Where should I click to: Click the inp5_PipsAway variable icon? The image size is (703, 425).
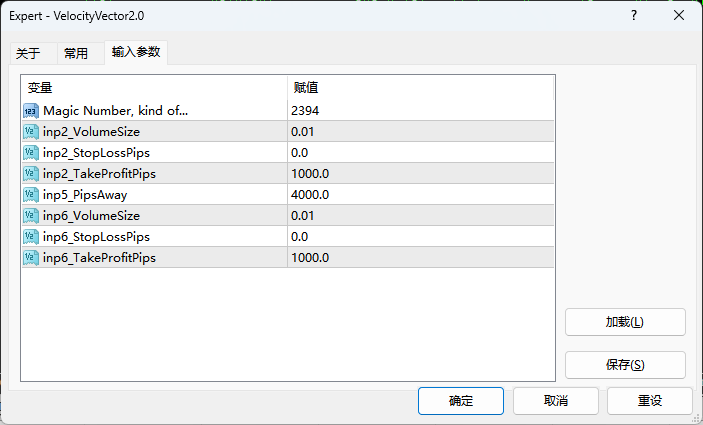[x=31, y=194]
